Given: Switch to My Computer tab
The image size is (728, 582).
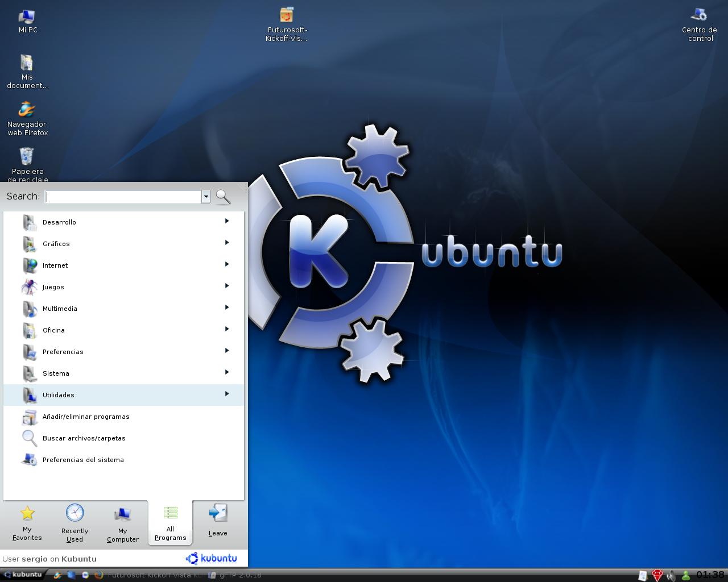Looking at the screenshot, I should [122, 523].
